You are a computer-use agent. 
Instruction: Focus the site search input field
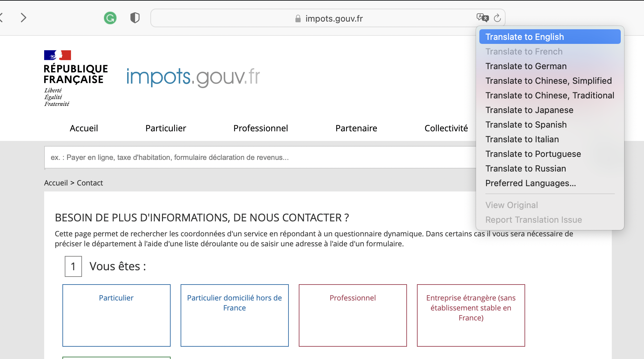click(259, 158)
